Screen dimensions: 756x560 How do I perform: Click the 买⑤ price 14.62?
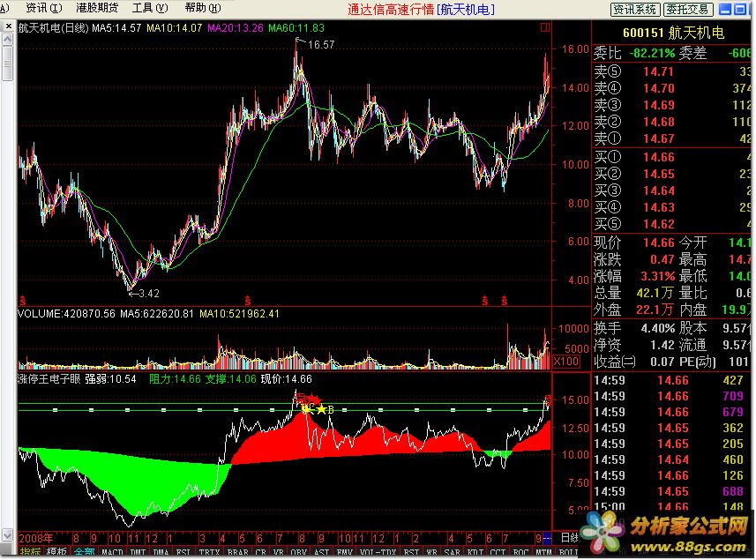[658, 224]
